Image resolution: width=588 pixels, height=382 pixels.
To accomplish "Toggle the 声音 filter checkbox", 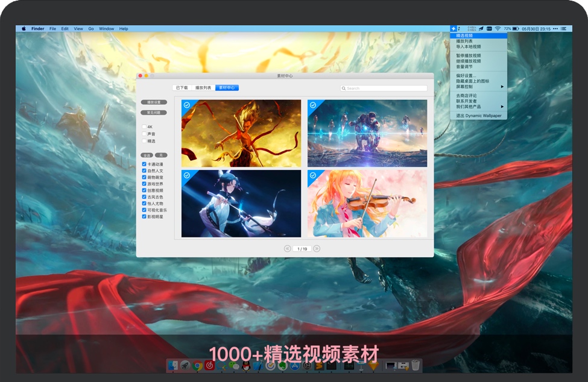I will tap(144, 134).
